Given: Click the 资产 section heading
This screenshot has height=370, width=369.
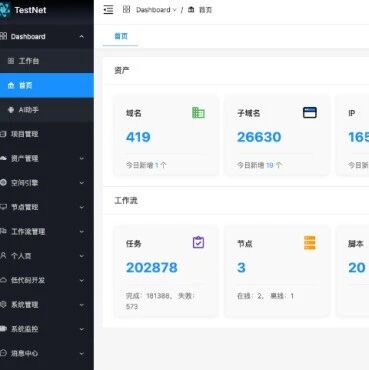Looking at the screenshot, I should (122, 70).
